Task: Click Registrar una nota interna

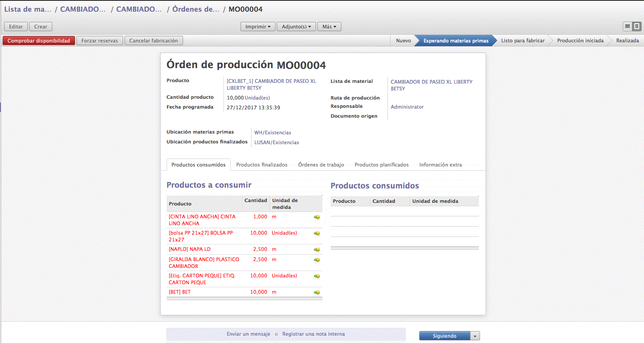Action: [x=313, y=334]
